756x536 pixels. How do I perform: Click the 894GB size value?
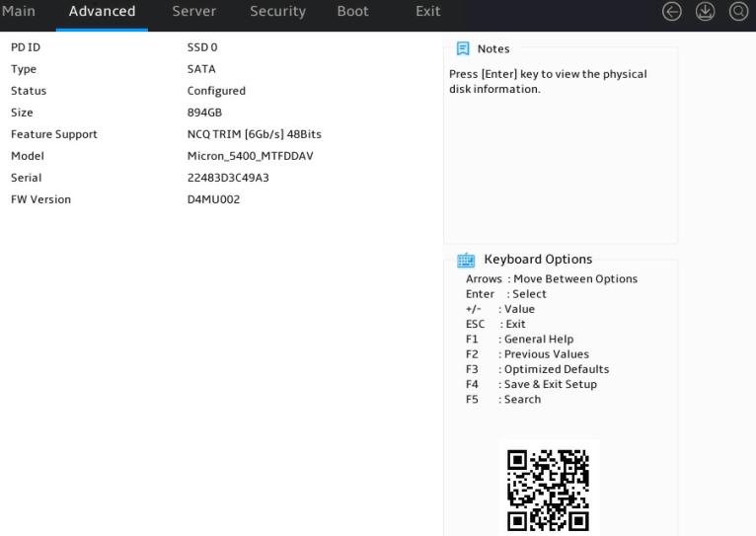pyautogui.click(x=204, y=113)
